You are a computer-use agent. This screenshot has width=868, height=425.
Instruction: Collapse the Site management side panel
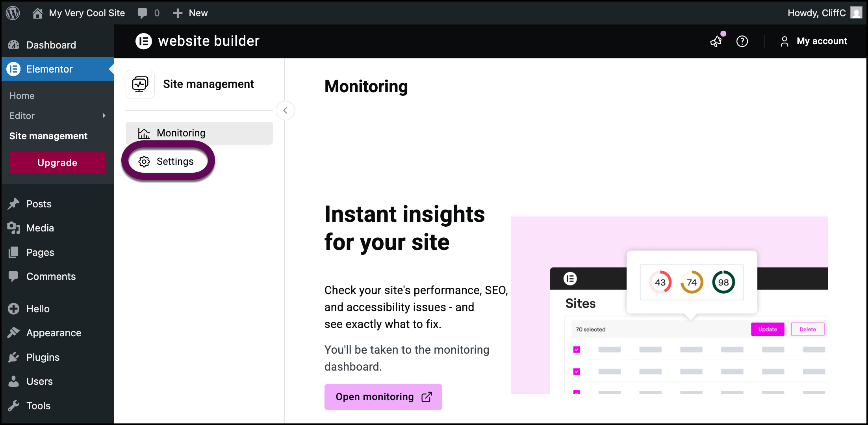click(285, 110)
